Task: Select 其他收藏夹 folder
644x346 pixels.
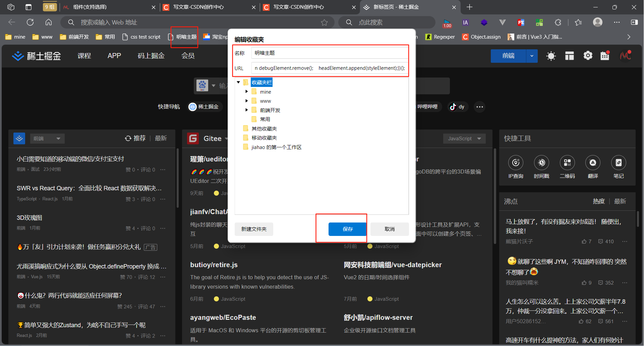Action: coord(264,129)
